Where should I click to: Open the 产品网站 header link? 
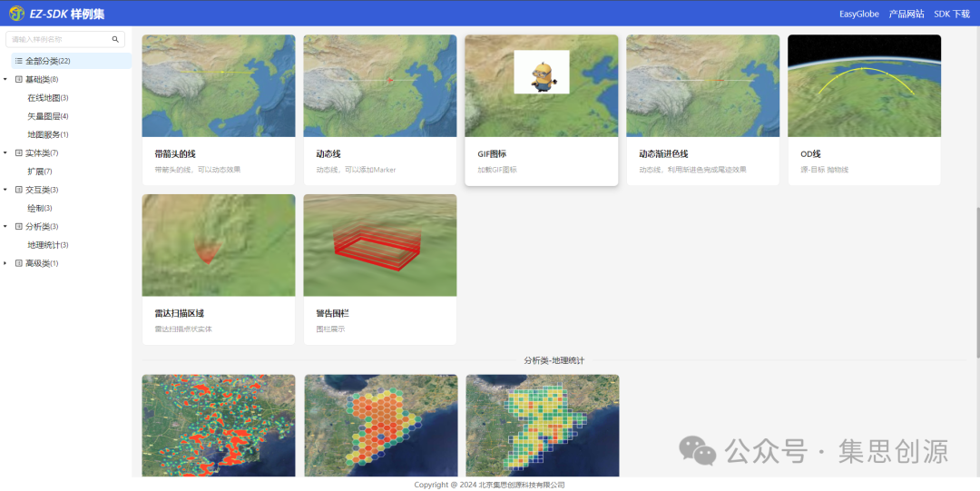pos(906,14)
